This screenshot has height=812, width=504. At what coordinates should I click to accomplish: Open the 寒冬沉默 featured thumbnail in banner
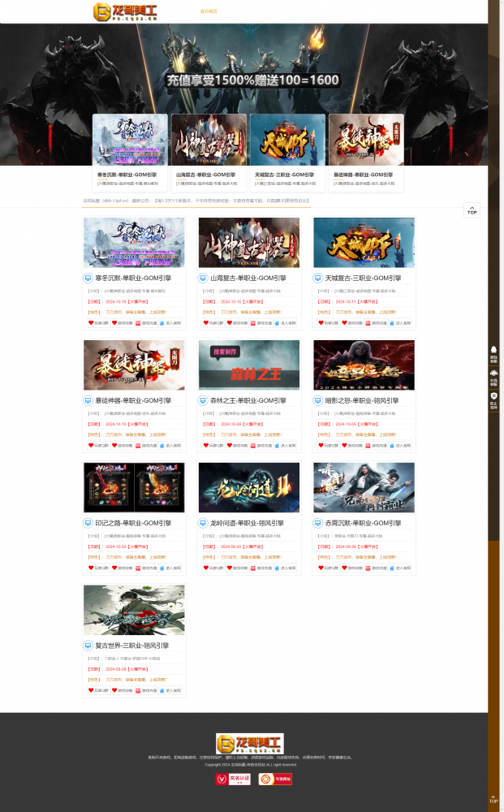pos(130,140)
